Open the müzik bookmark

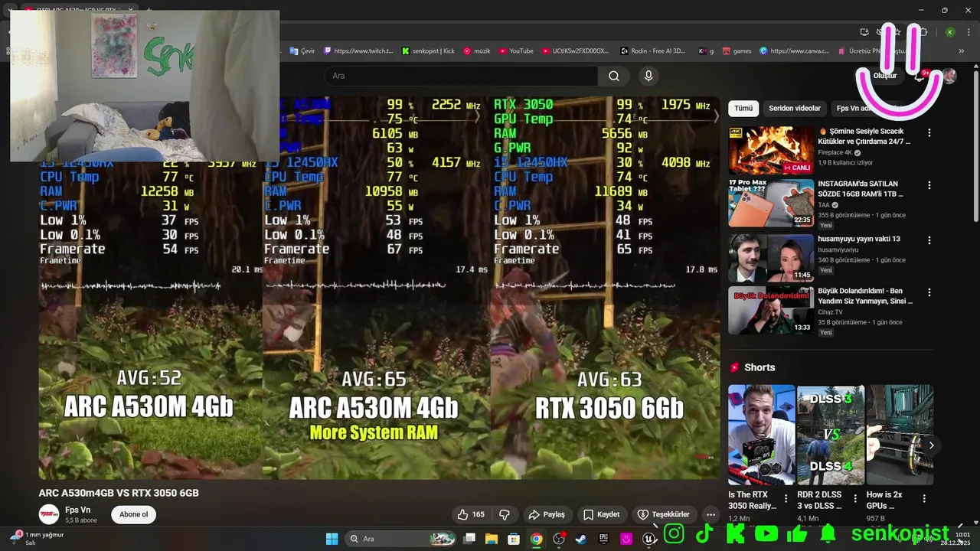(x=477, y=51)
